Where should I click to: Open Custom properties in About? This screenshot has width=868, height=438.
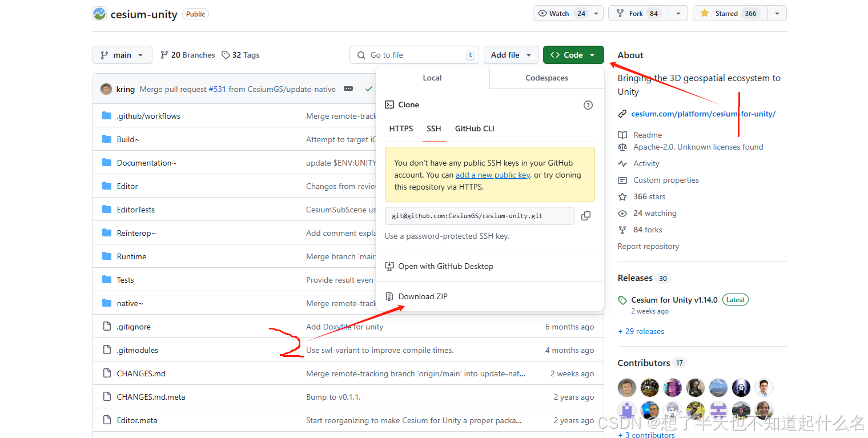click(666, 180)
